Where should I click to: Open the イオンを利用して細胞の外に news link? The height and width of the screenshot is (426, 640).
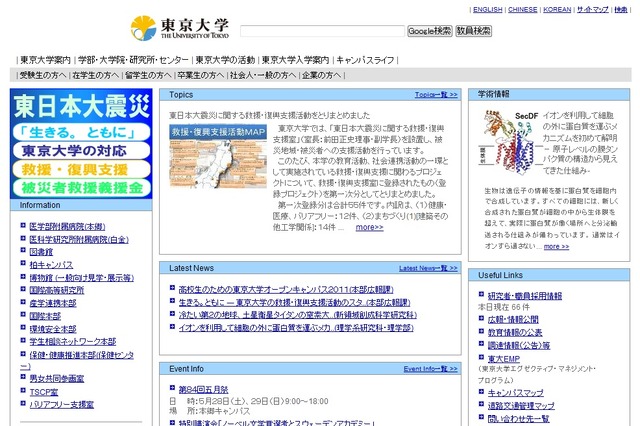click(x=296, y=328)
